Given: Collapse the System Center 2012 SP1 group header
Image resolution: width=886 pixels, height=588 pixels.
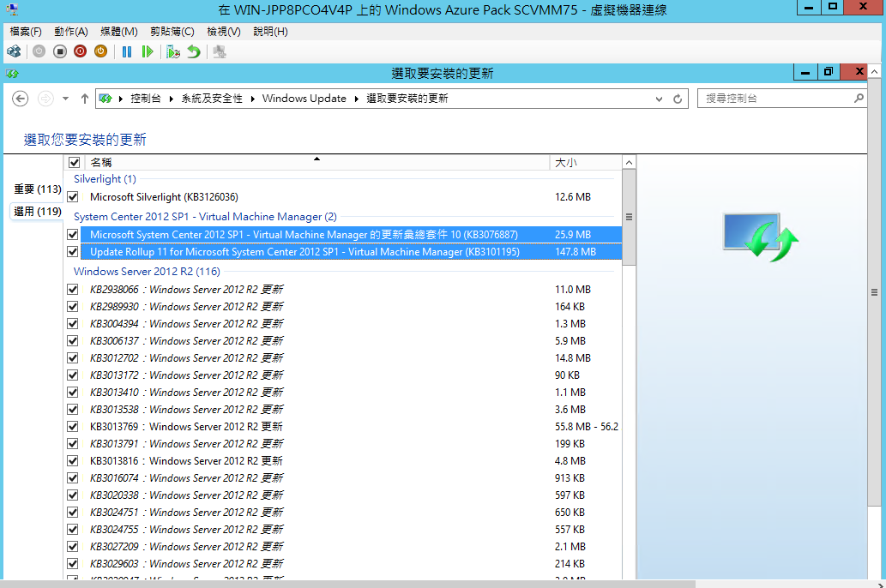Looking at the screenshot, I should tap(205, 217).
